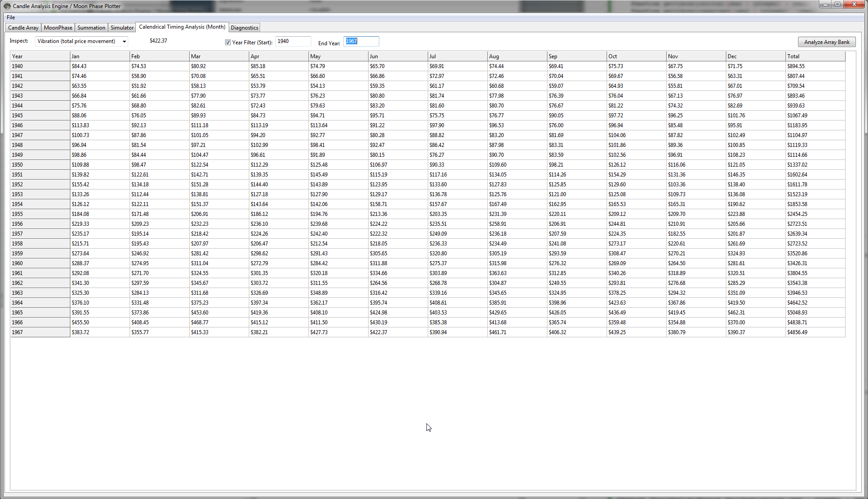Open the Diagnostics tab
868x499 pixels.
point(244,28)
